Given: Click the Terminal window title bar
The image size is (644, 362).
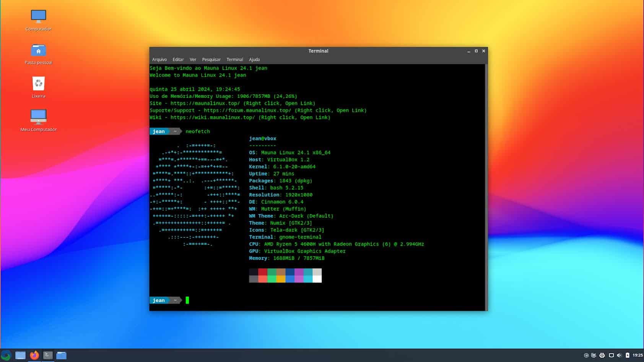Looking at the screenshot, I should coord(318,51).
